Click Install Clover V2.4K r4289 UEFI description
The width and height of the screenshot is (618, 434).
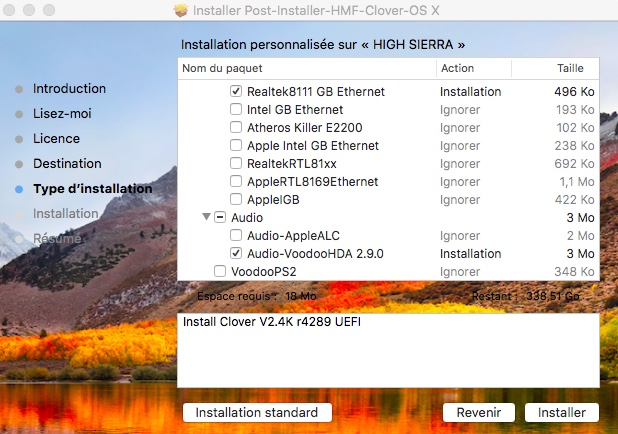pyautogui.click(x=272, y=322)
